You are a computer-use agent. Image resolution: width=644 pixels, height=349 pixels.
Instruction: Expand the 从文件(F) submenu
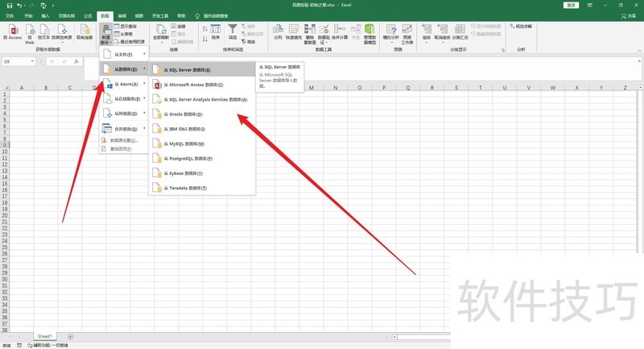pyautogui.click(x=124, y=54)
